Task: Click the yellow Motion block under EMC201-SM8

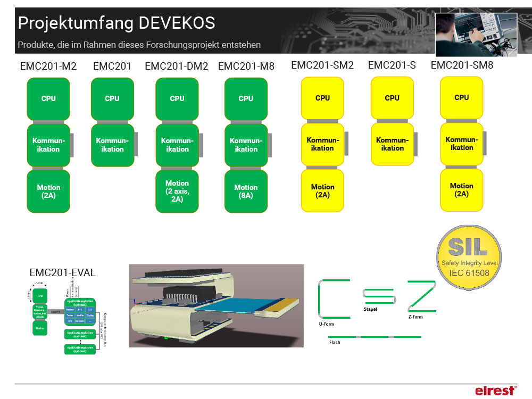Action: point(461,190)
